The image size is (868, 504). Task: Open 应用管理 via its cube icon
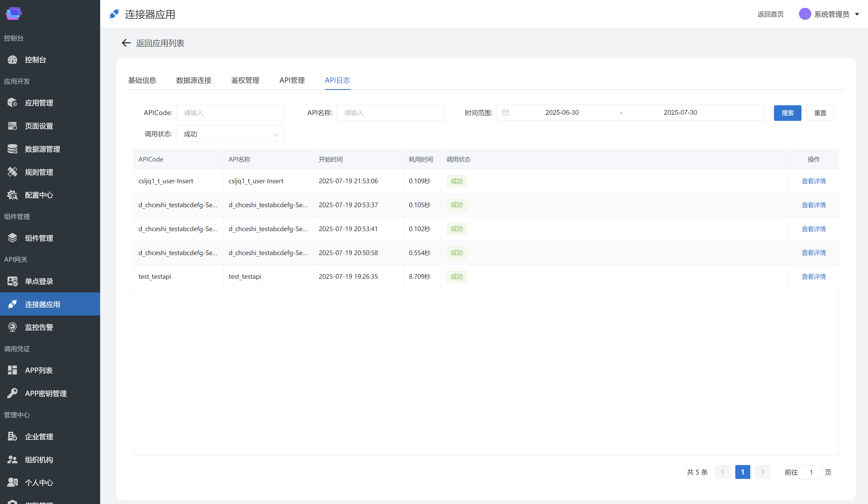point(13,103)
